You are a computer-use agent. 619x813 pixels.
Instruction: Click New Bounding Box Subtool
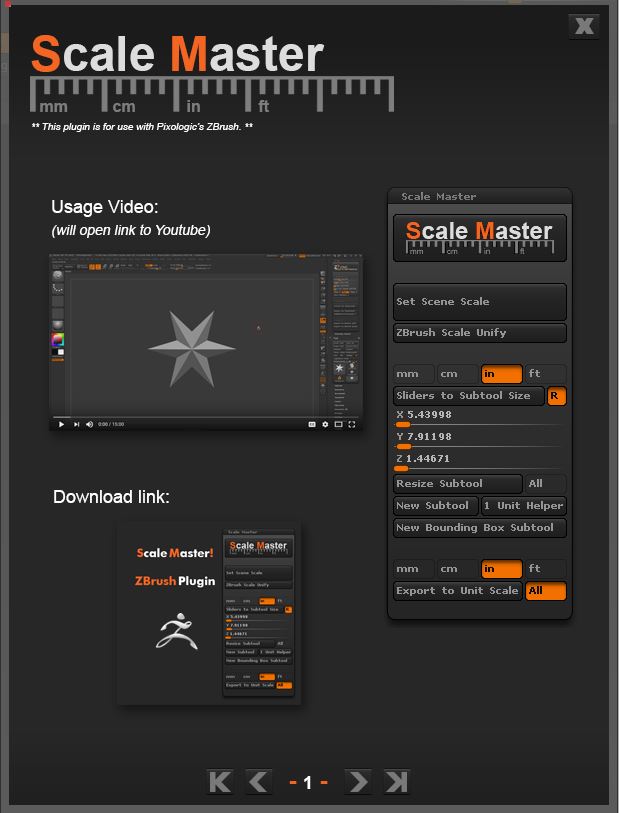coord(480,527)
